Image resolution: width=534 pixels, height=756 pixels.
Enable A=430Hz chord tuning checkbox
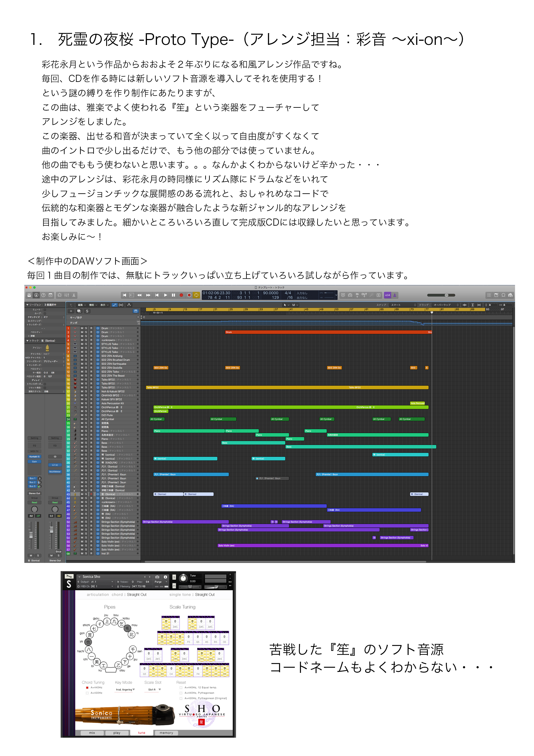[87, 693]
